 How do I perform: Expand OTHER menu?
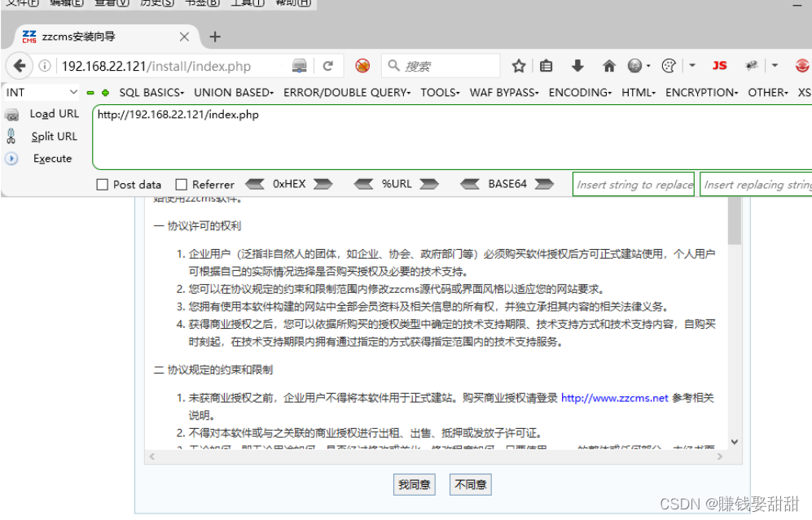[768, 93]
